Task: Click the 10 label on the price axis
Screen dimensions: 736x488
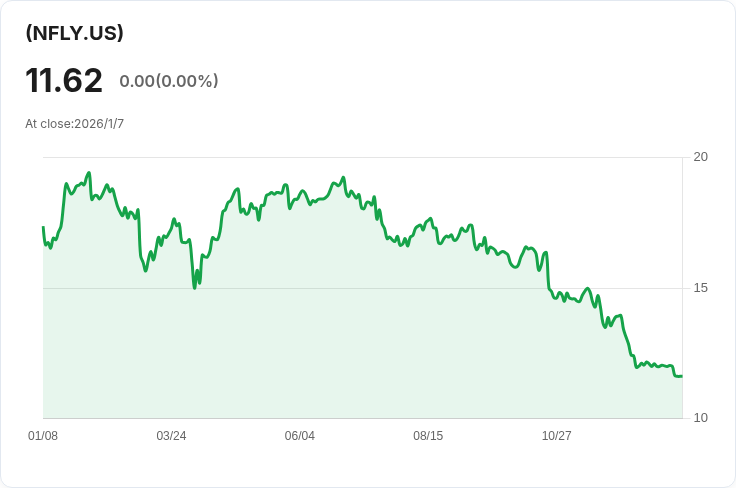Action: (x=700, y=418)
